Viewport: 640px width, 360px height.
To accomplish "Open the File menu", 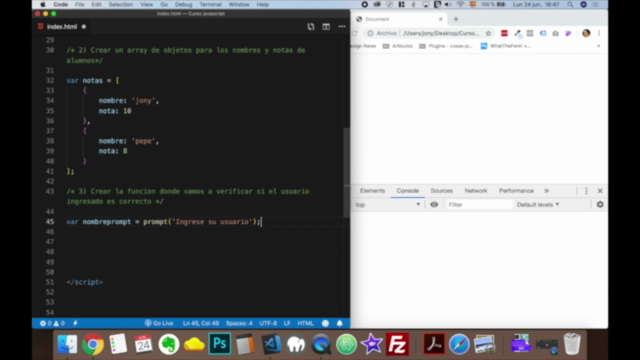I will tap(80, 4).
